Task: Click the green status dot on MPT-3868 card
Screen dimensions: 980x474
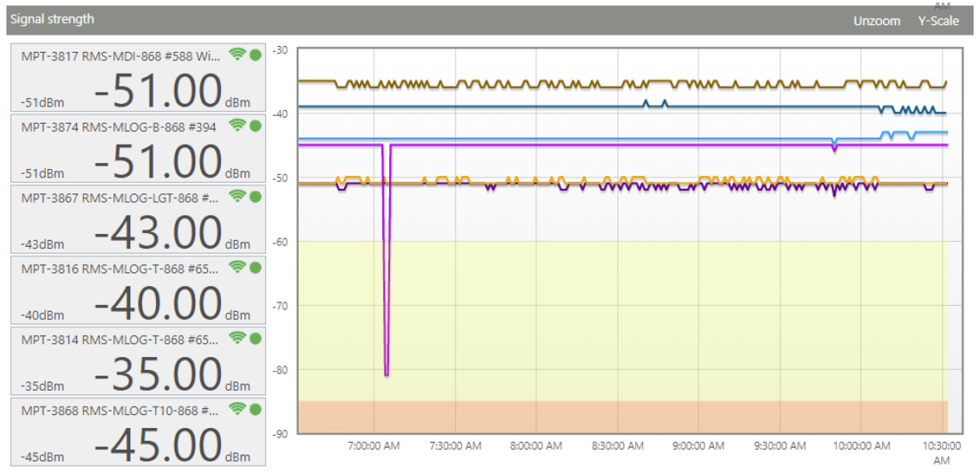Action: (x=255, y=410)
